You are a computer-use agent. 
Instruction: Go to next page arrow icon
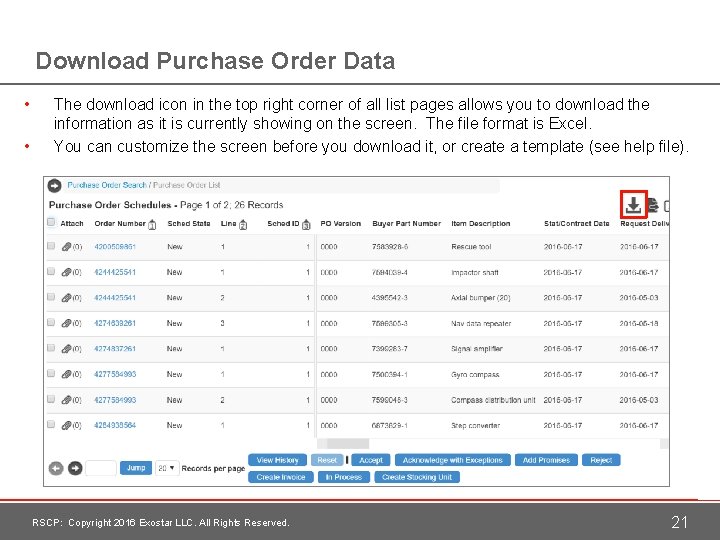click(75, 468)
